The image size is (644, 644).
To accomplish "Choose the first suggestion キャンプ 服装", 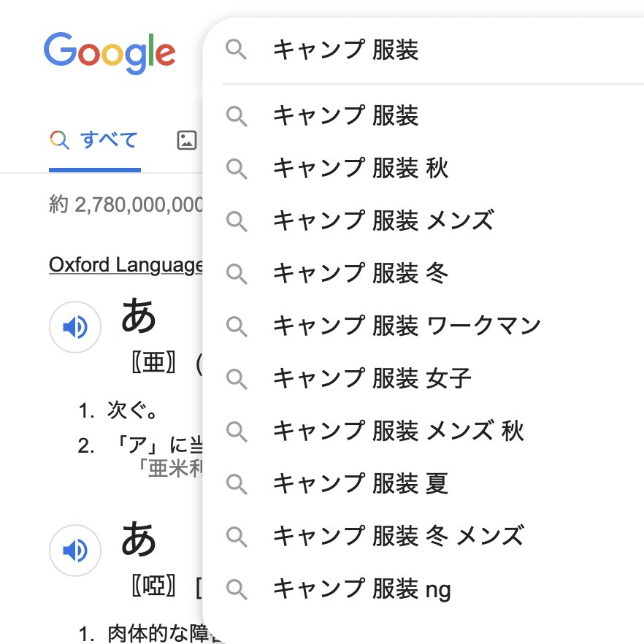I will [346, 115].
